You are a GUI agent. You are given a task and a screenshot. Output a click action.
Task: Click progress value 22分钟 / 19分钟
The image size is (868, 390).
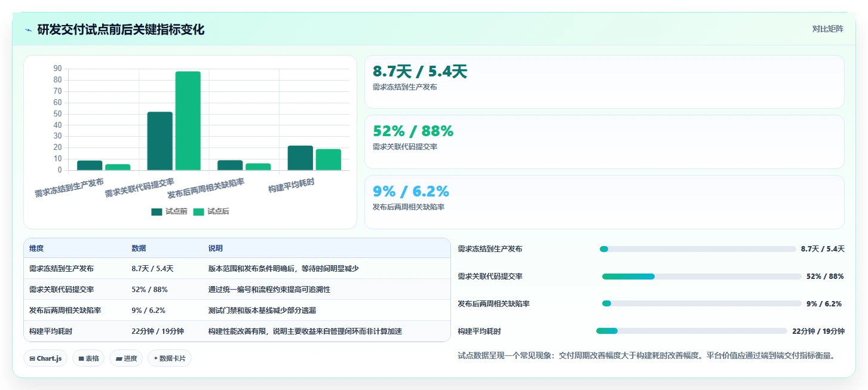pyautogui.click(x=818, y=331)
